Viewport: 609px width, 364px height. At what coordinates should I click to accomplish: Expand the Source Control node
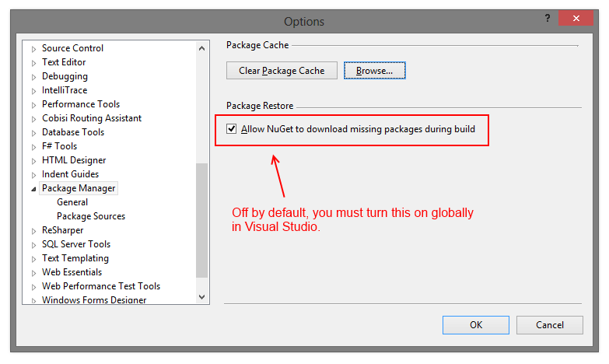[x=33, y=49]
